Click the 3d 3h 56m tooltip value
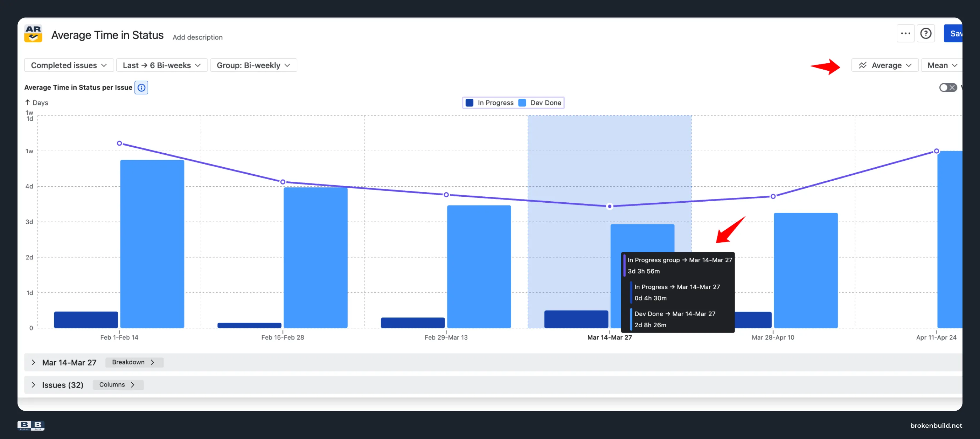This screenshot has width=980, height=439. click(x=644, y=271)
